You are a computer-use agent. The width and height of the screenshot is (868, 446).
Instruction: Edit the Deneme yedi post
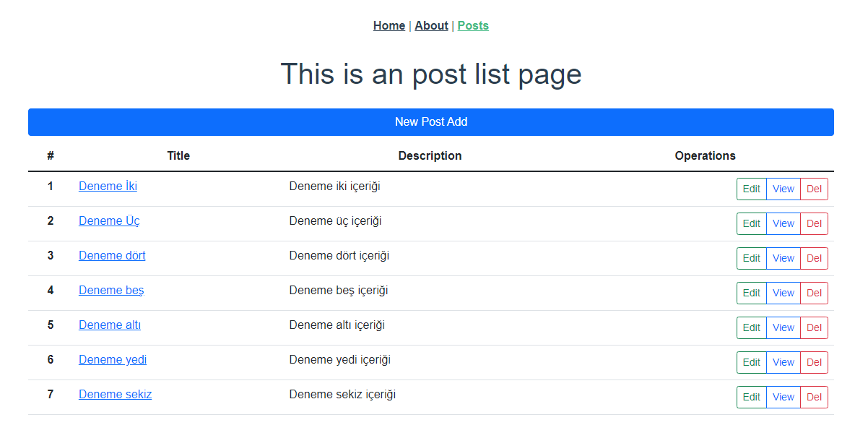752,362
